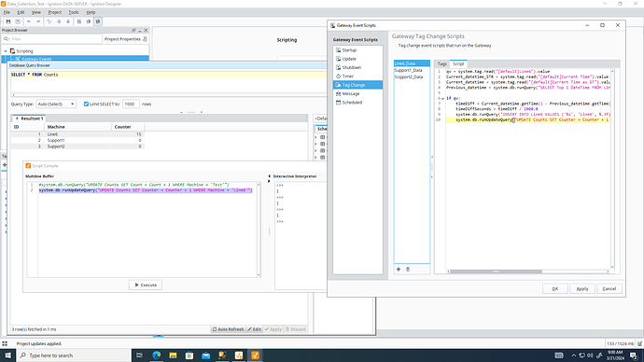This screenshot has width=644, height=362.
Task: Switch to the Tags tab
Action: (441, 64)
